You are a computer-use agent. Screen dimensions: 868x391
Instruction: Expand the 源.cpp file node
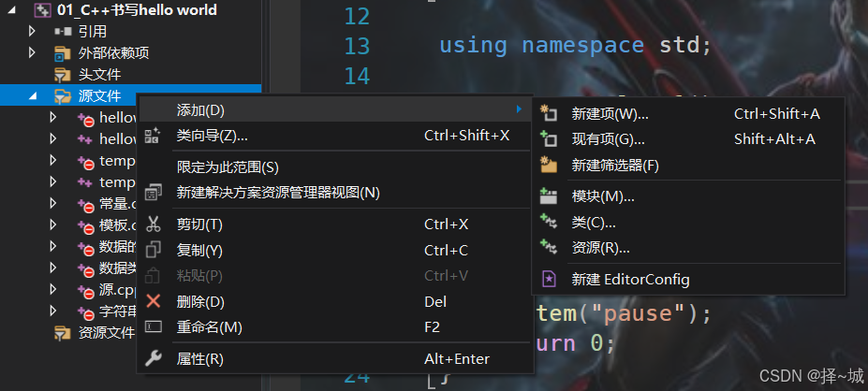click(53, 289)
